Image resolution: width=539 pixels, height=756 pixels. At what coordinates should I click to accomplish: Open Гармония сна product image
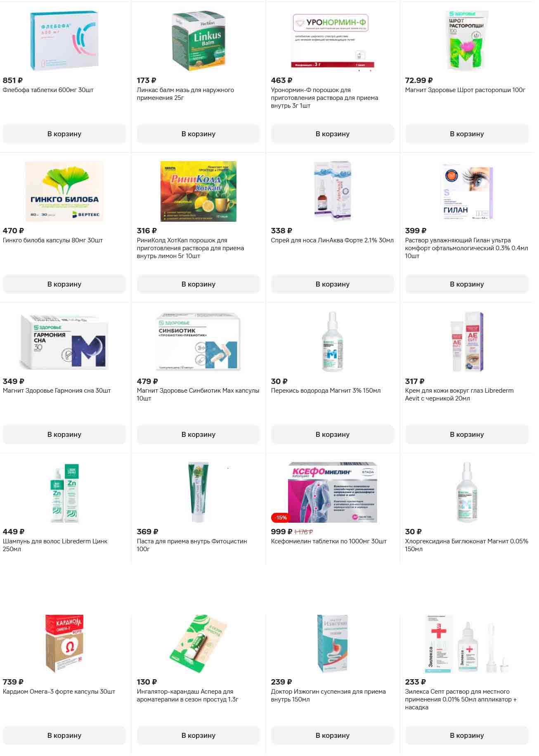(64, 341)
